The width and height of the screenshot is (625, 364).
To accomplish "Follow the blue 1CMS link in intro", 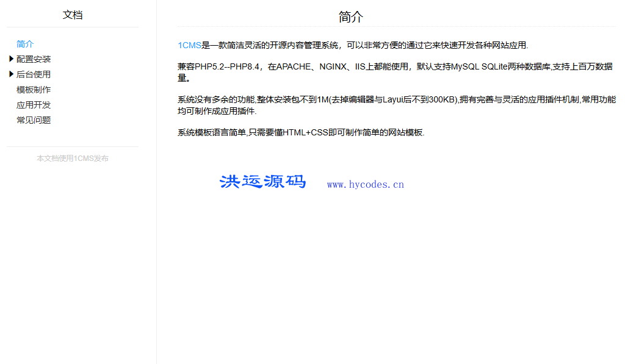I will tap(189, 45).
